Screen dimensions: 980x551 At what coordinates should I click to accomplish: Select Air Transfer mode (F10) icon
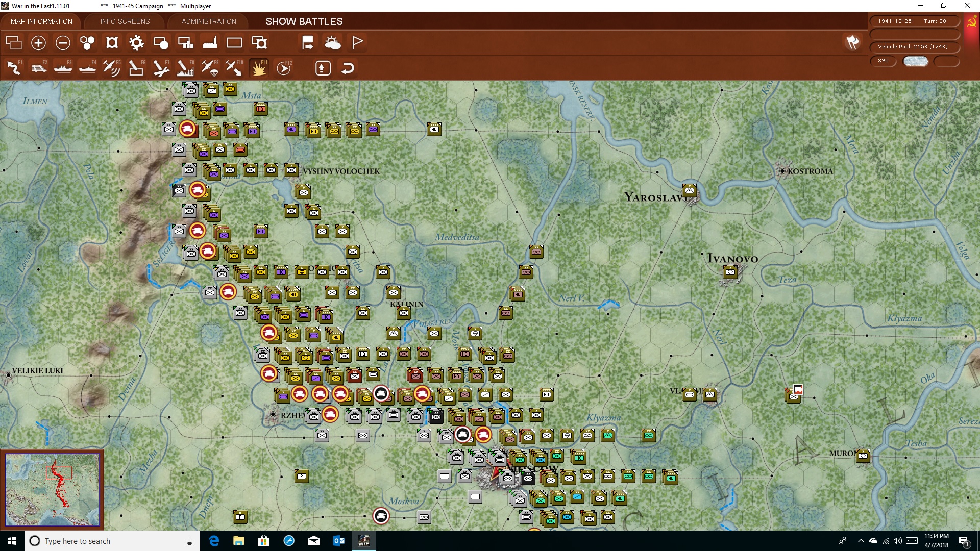(x=234, y=68)
